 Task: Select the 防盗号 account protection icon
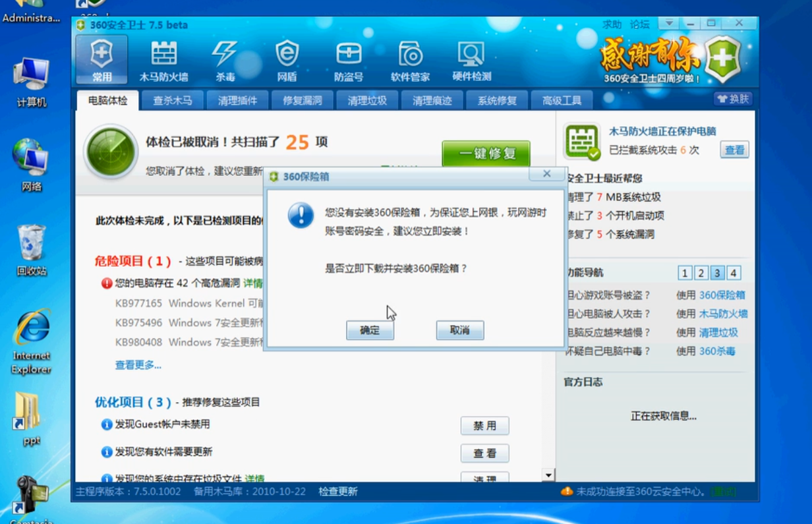click(x=349, y=60)
